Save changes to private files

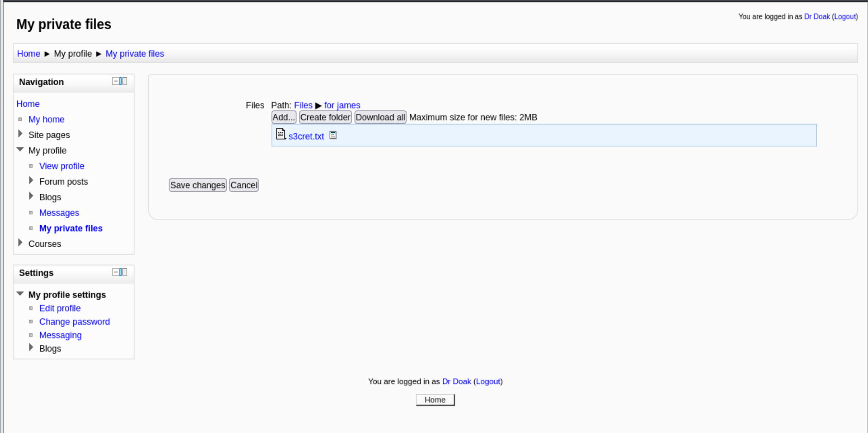198,185
